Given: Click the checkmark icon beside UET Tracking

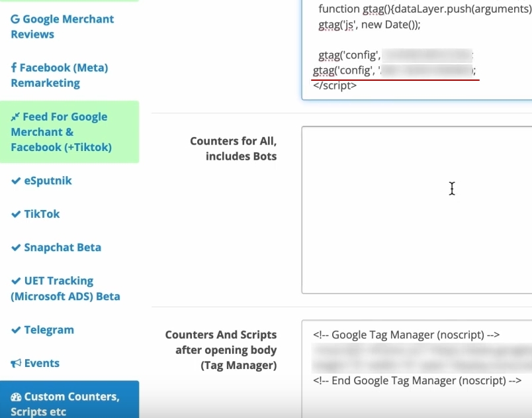Looking at the screenshot, I should 16,281.
